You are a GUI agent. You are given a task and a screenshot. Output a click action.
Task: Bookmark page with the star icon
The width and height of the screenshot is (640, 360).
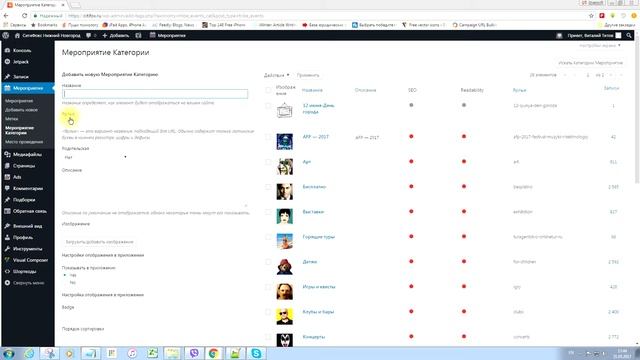(591, 16)
